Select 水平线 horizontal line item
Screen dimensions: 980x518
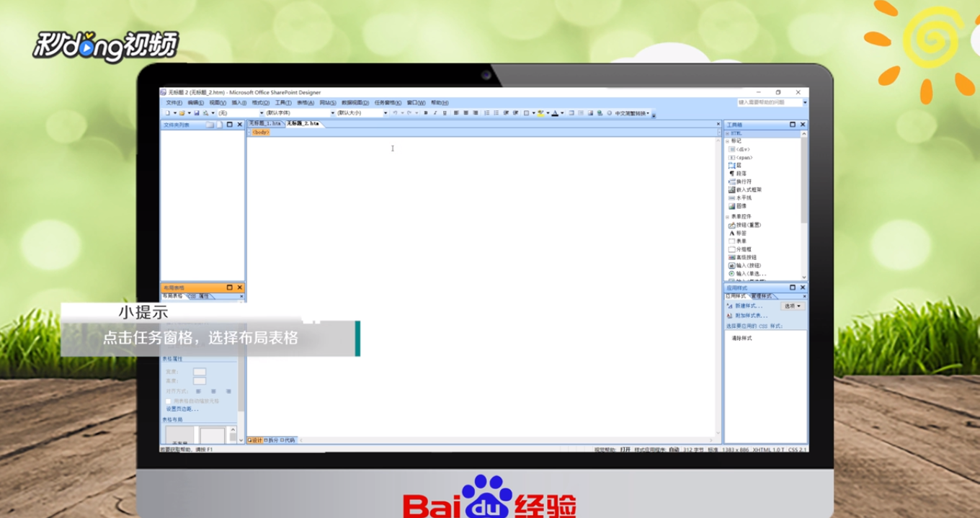(x=739, y=197)
